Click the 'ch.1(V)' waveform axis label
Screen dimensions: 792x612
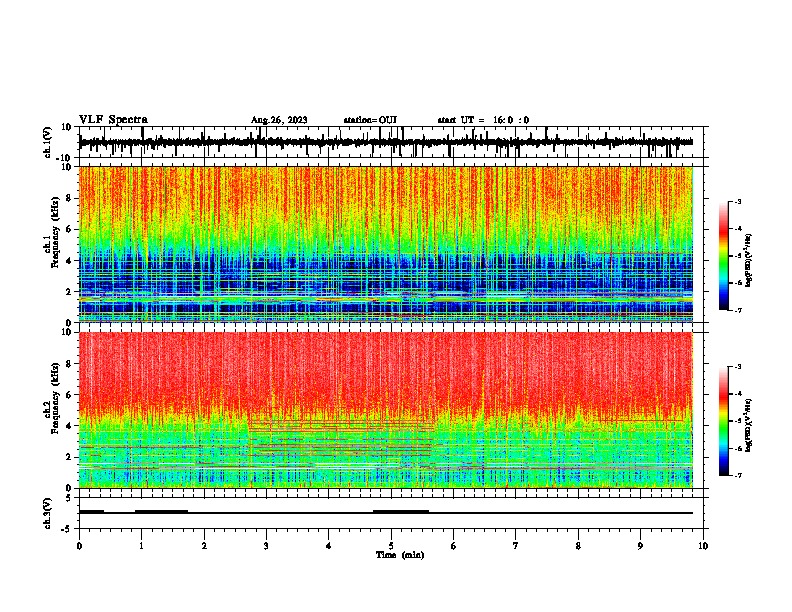47,142
